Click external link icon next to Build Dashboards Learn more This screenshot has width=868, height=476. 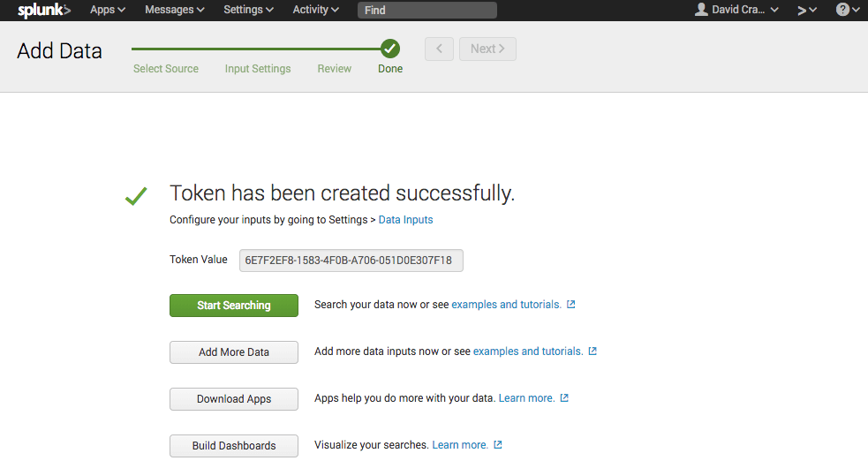pos(498,445)
